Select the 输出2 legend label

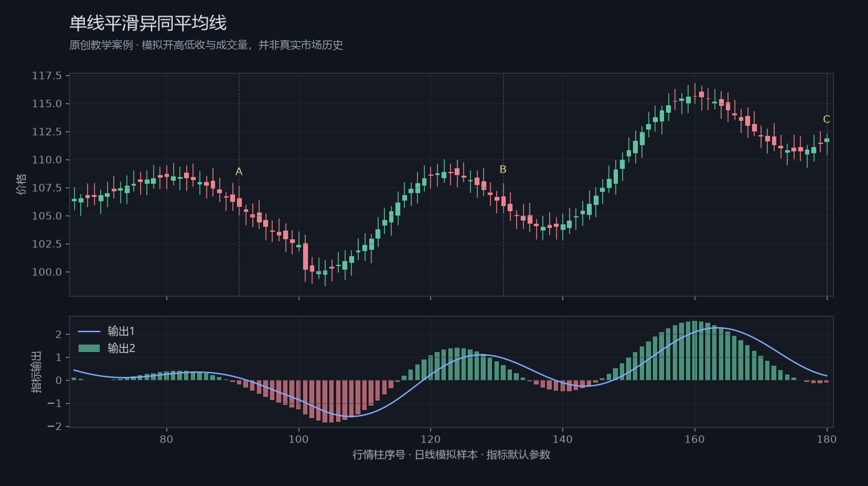(122, 348)
